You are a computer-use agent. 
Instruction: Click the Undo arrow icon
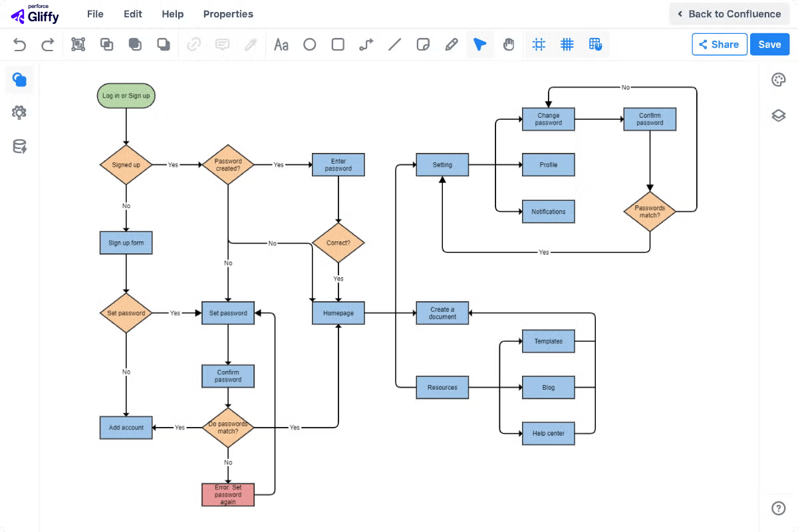tap(20, 45)
